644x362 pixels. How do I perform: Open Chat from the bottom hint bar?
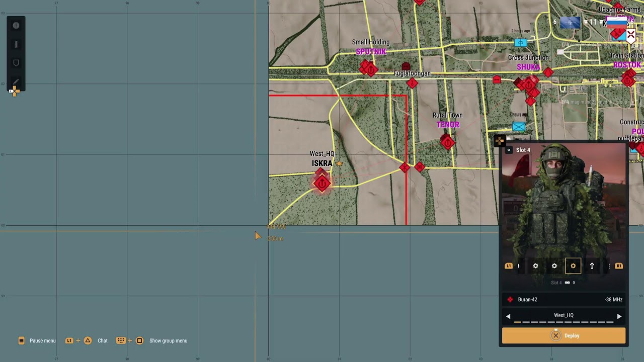(x=87, y=341)
